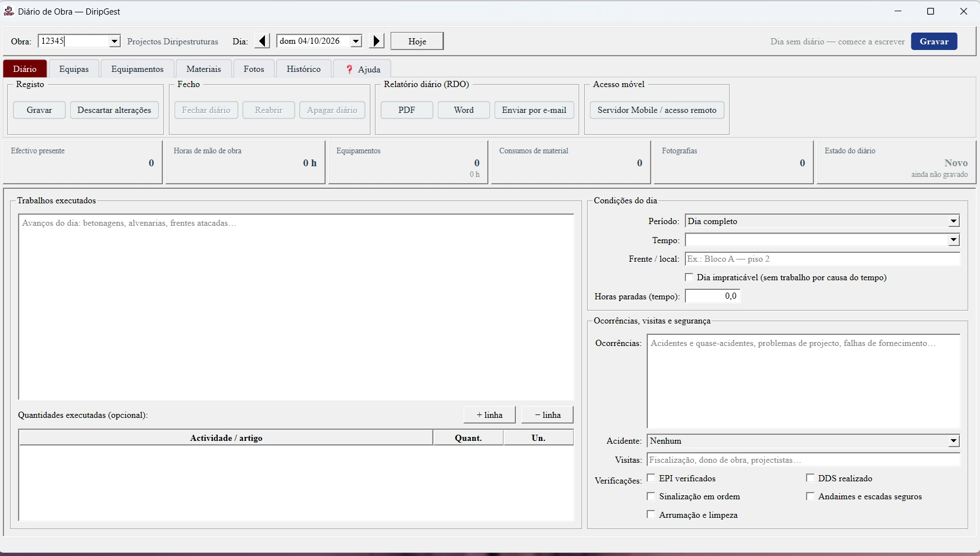Switch to the Materiais tab
The height and width of the screenshot is (556, 980).
pos(204,69)
